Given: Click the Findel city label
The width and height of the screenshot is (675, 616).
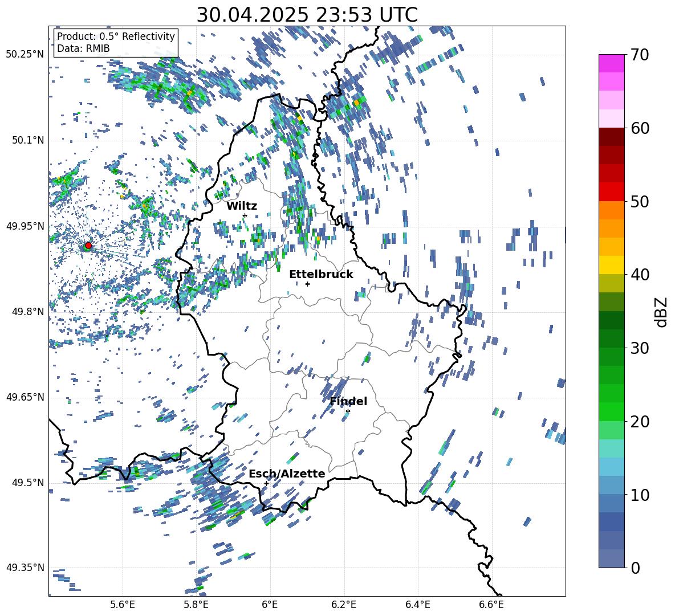Looking at the screenshot, I should pyautogui.click(x=348, y=401).
